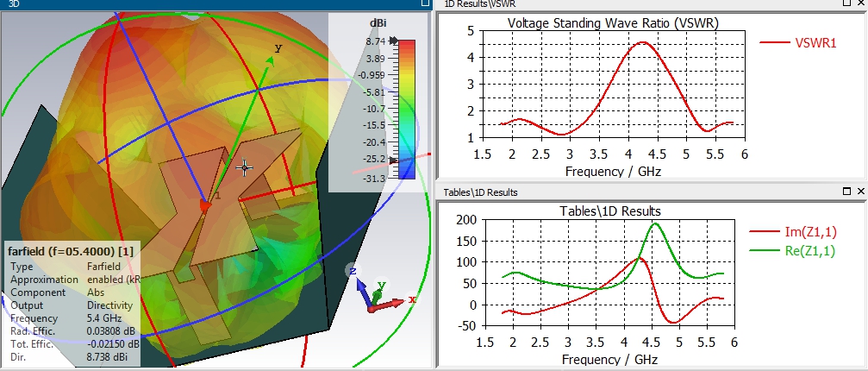Click the lower -25.2 color ramp marker
This screenshot has height=371, width=868.
tap(394, 160)
